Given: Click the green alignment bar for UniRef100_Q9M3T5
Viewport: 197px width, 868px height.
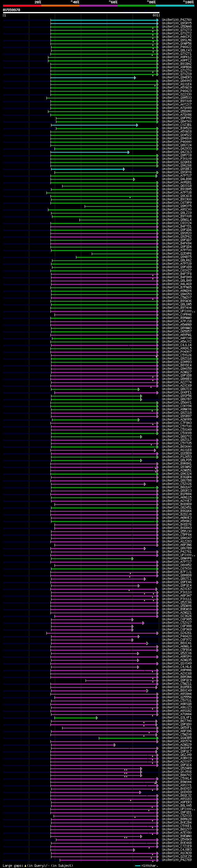Looking at the screenshot, I should [x=122, y=207].
